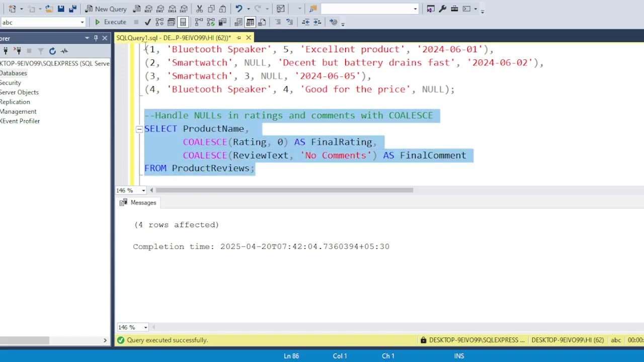Screen dimensions: 644x362
Task: Save the current query file
Action: point(61,9)
